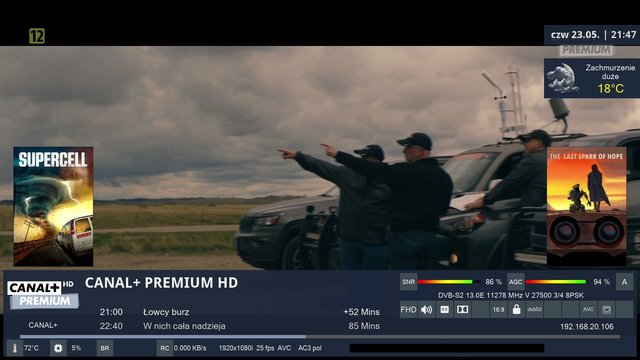Click the 5% CPU usage value

click(x=76, y=348)
